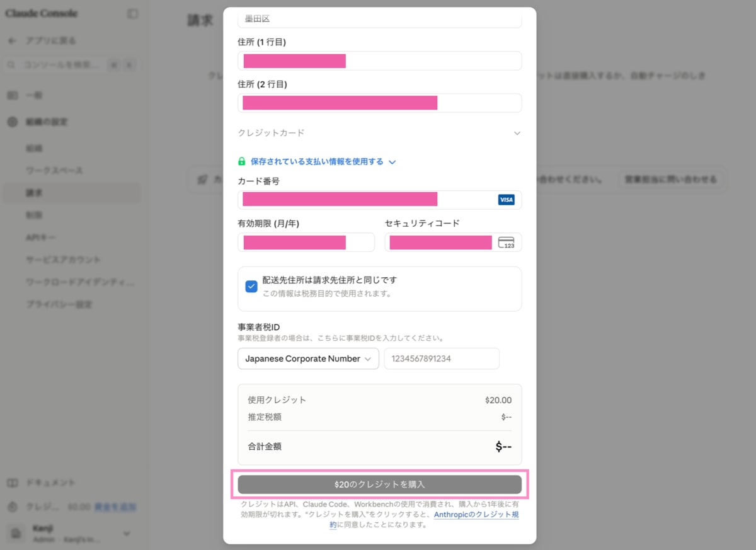Click the 使用クレジット $20.00 amount
The height and width of the screenshot is (550, 756).
(x=498, y=400)
